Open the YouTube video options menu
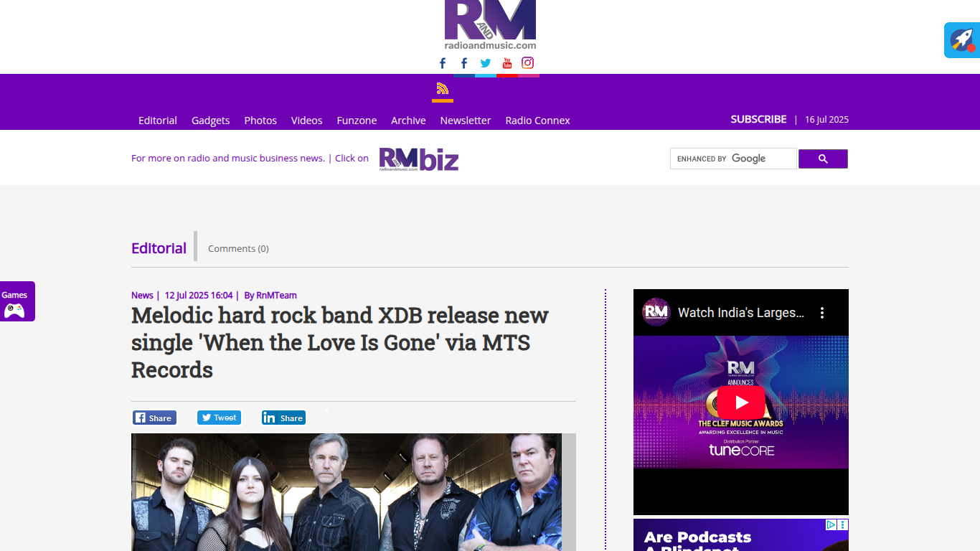 coord(822,313)
